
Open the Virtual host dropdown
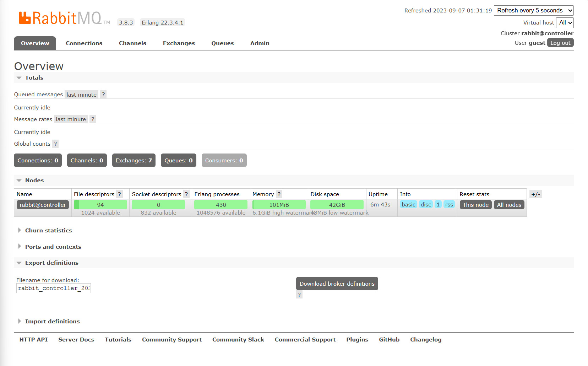pos(565,23)
